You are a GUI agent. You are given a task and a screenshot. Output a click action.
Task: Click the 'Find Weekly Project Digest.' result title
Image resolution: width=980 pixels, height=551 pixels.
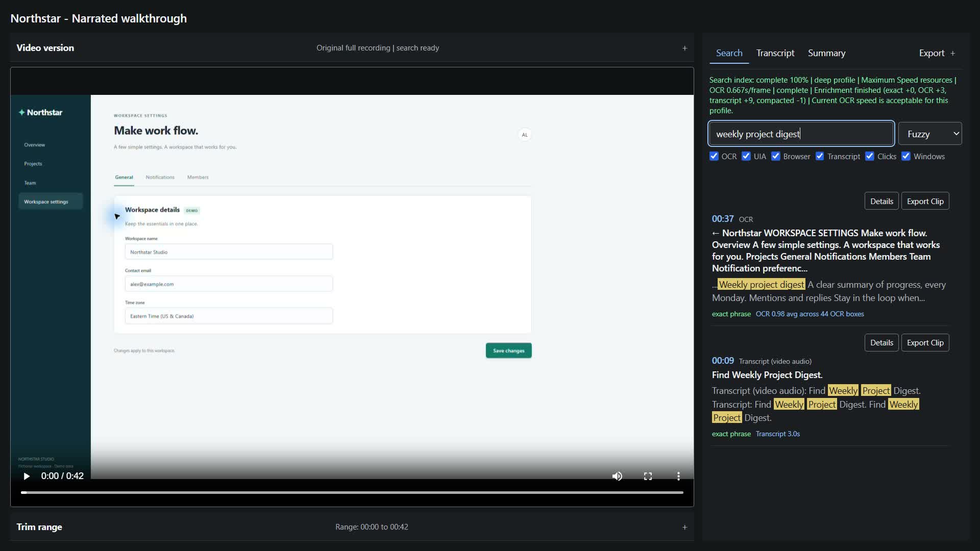[x=767, y=375]
